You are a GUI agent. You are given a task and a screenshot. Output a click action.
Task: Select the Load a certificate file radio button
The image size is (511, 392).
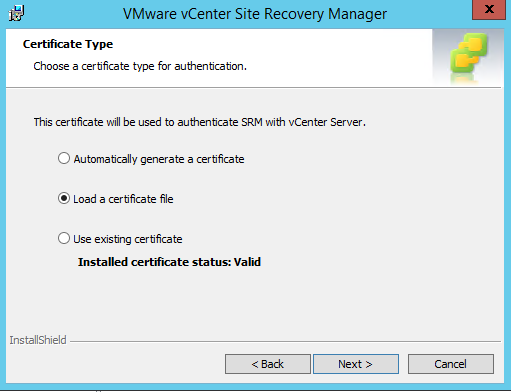64,198
